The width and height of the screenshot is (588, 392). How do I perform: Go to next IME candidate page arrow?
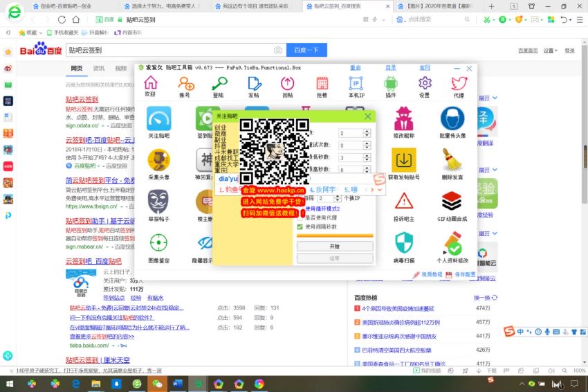pyautogui.click(x=372, y=190)
